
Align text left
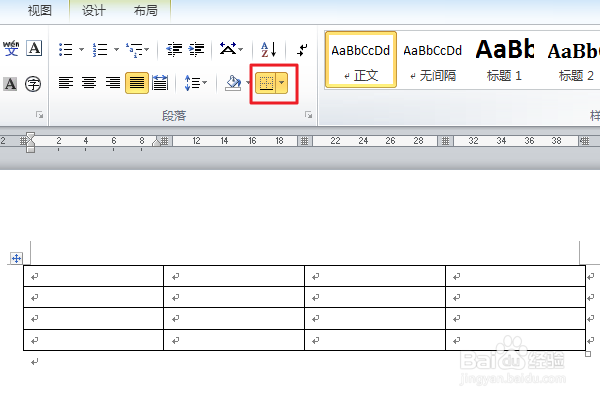tap(66, 83)
